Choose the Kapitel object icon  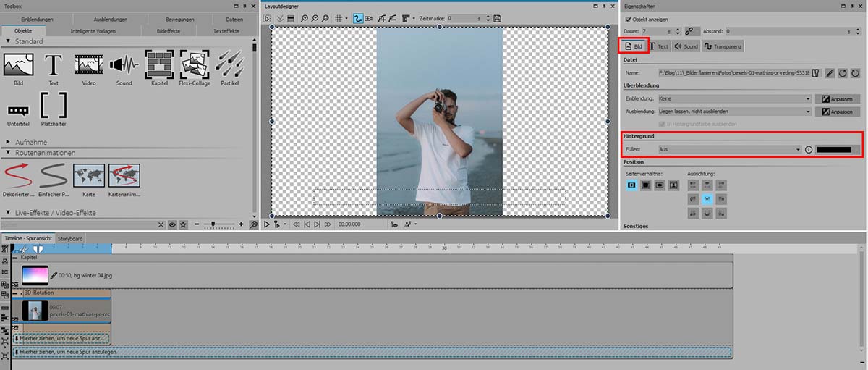point(158,65)
